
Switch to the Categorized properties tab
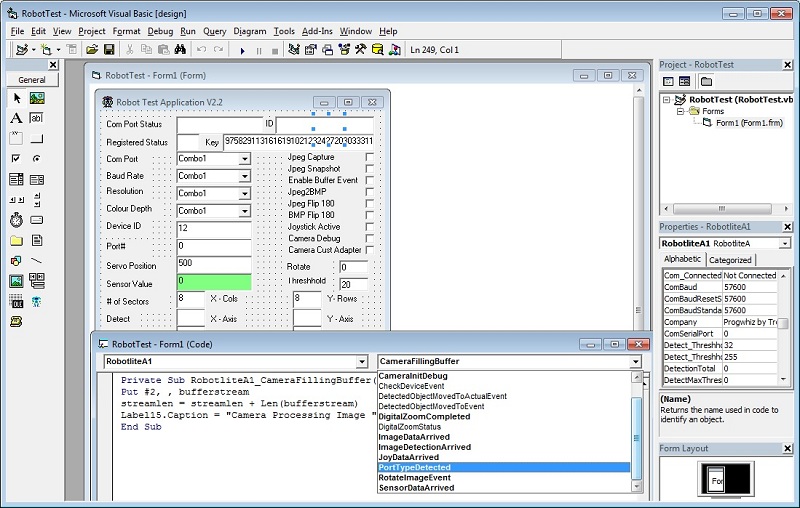pos(730,260)
